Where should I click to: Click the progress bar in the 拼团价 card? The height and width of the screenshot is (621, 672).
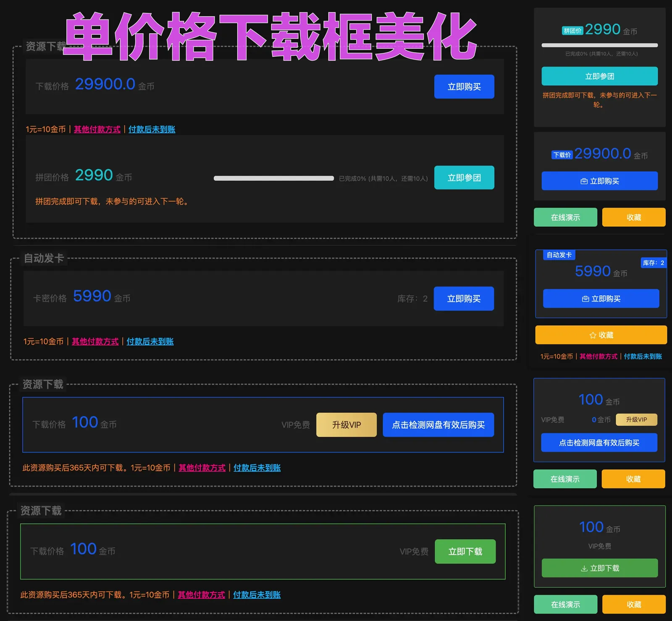(599, 45)
